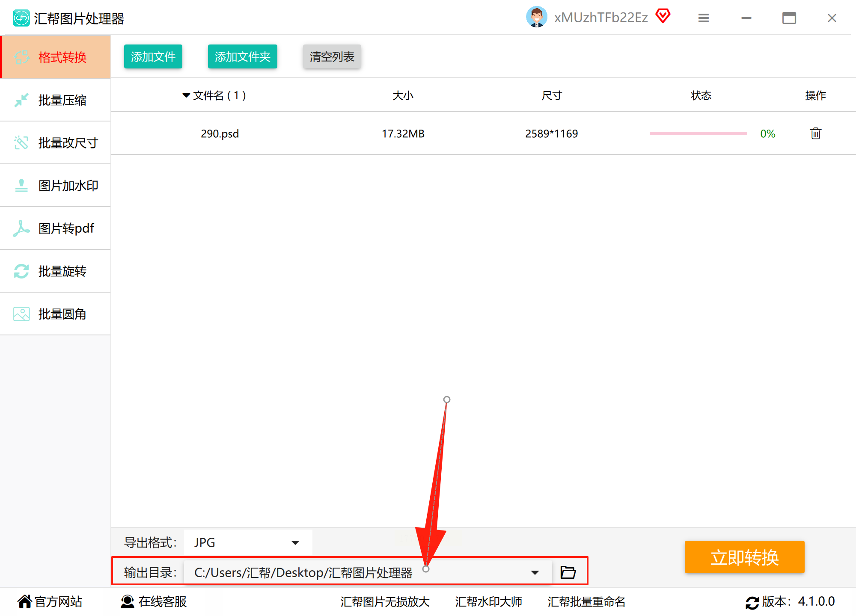Click the pink progress bar of 290.psd
856x616 pixels.
tap(698, 133)
